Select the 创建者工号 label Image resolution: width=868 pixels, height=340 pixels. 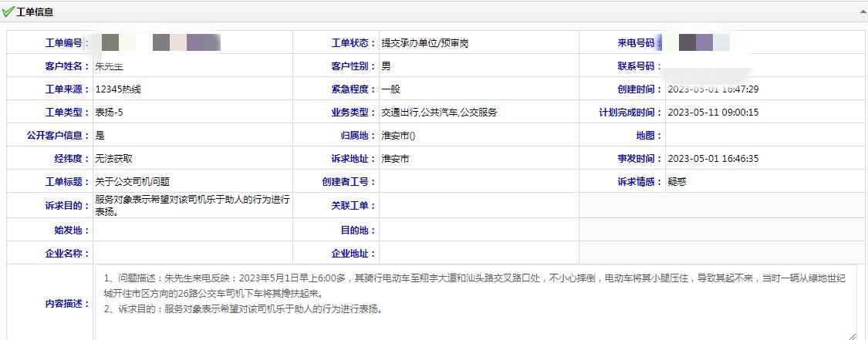(349, 182)
